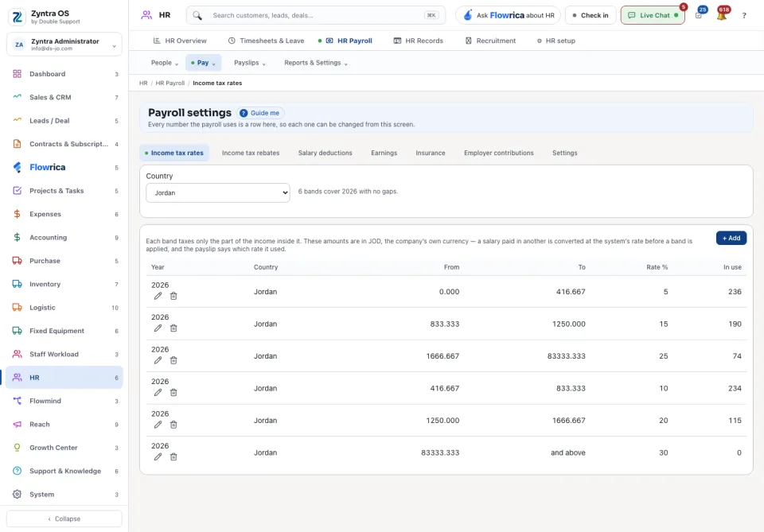
Task: Open Sales & CRM in sidebar
Action: [64, 97]
